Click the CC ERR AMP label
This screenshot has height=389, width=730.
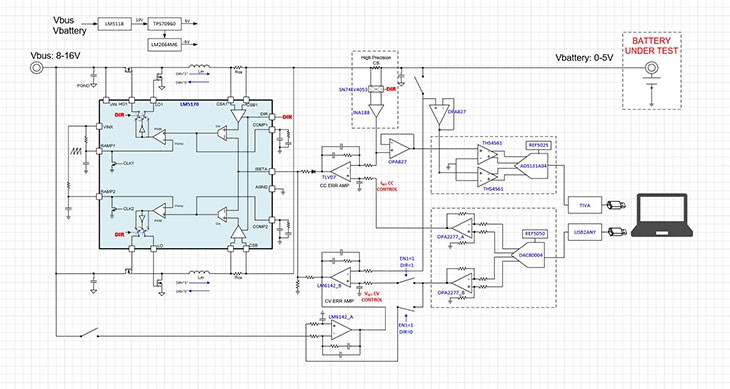coord(334,186)
